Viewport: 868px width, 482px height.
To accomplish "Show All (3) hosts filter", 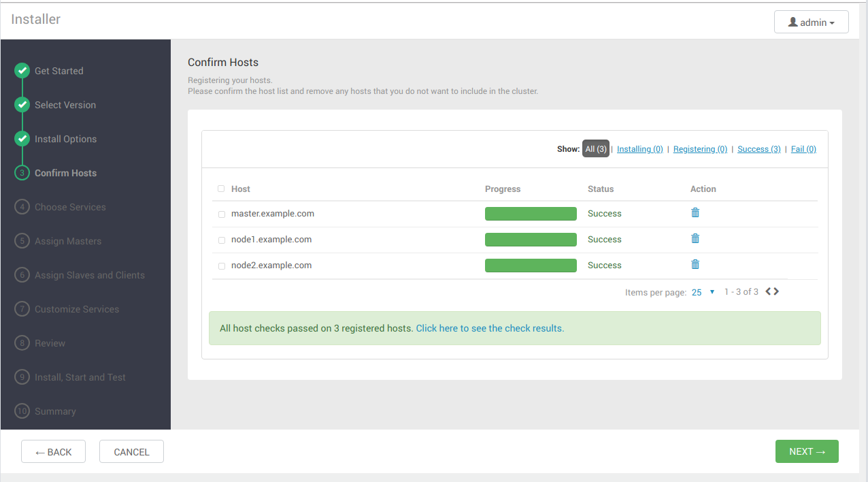I will [x=596, y=148].
